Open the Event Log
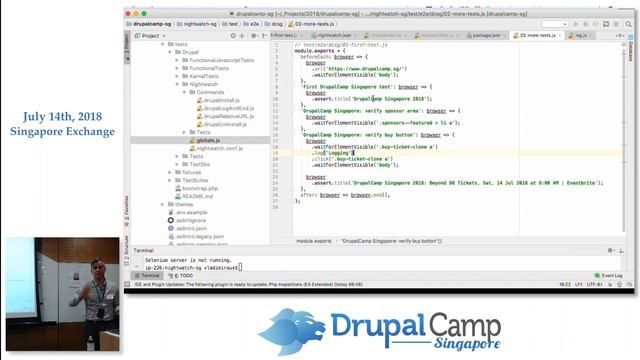This screenshot has width=640, height=360. 608,276
